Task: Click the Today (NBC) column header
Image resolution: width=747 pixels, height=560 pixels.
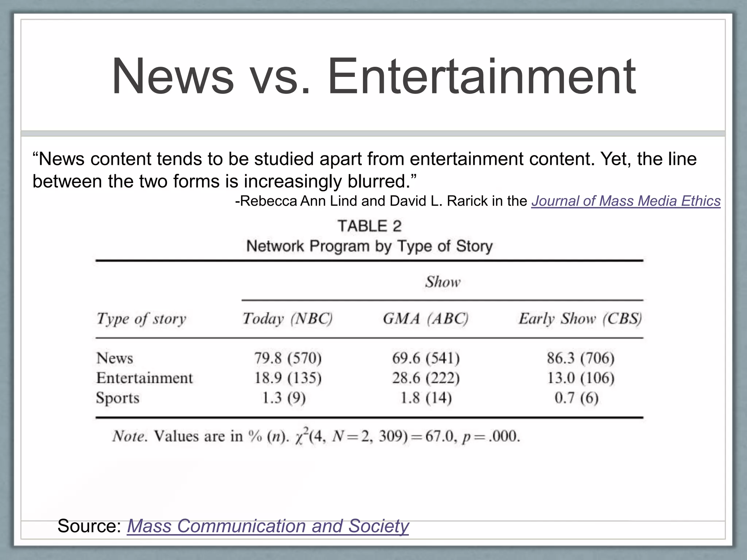Action: point(288,319)
